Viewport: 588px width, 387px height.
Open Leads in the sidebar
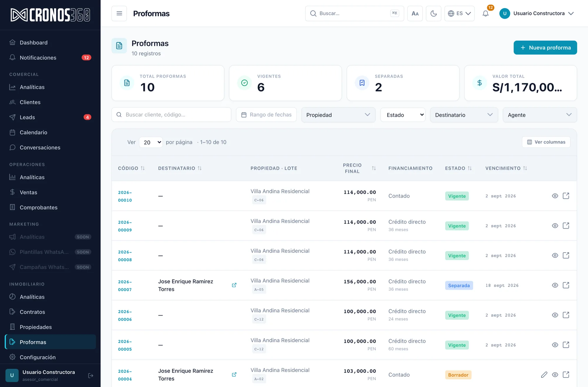coord(50,117)
